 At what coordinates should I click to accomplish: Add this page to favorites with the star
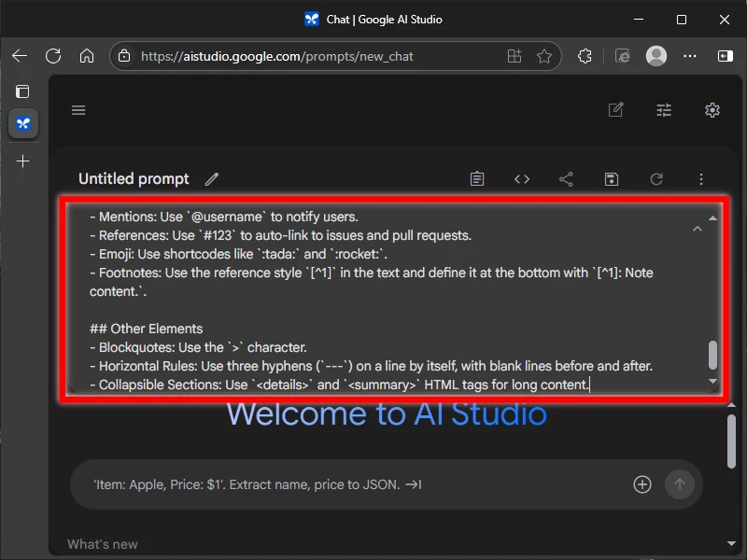pos(544,56)
